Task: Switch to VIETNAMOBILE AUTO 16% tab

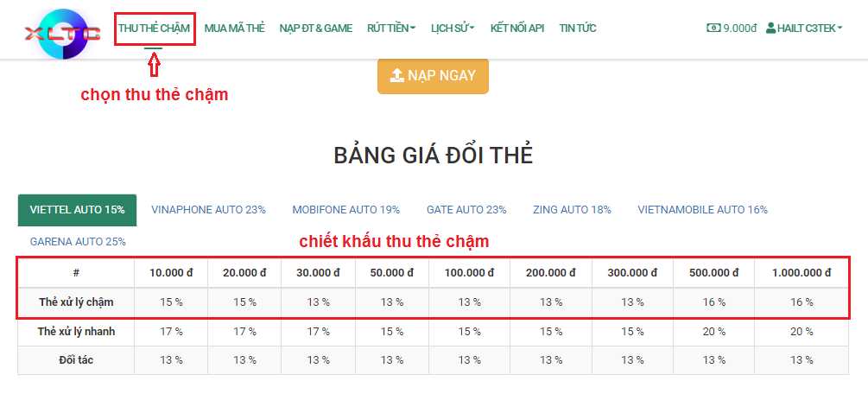Action: pos(703,210)
